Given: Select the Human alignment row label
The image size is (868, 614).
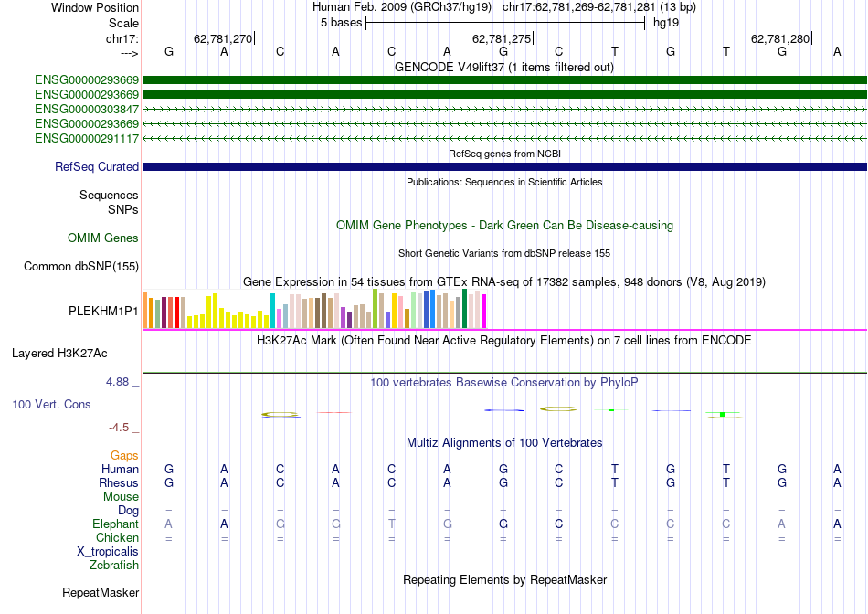Looking at the screenshot, I should (x=120, y=469).
